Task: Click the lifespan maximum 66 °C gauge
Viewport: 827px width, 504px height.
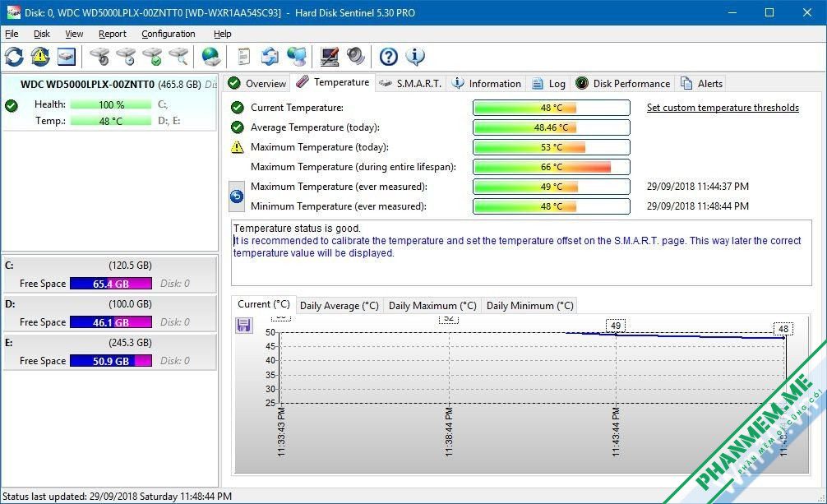Action: 551,167
